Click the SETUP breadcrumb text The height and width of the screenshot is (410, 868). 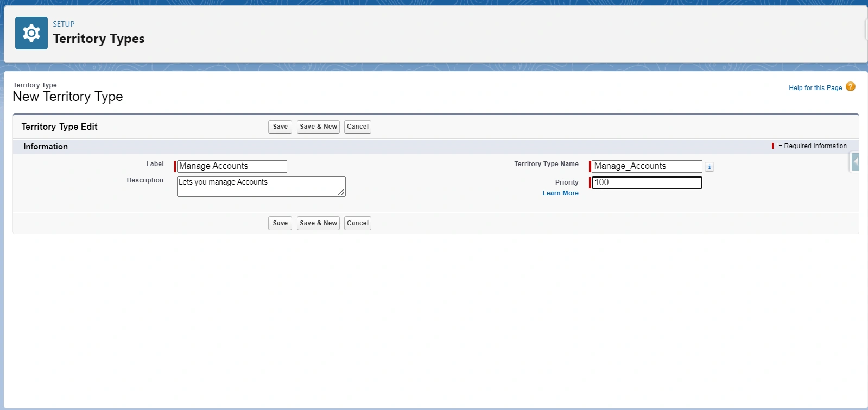64,24
